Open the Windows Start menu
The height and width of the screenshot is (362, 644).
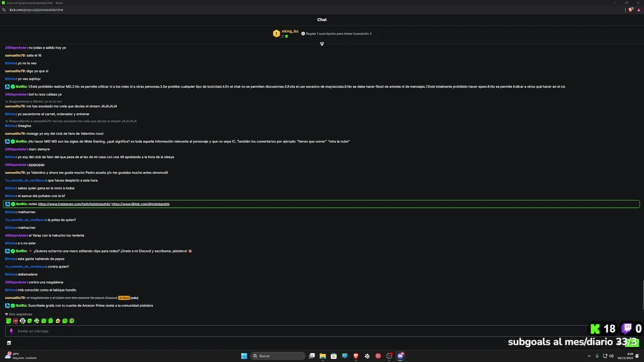(x=244, y=356)
